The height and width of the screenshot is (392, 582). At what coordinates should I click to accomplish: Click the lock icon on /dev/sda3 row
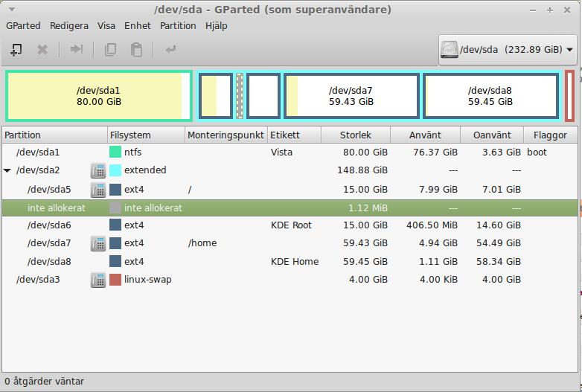[98, 280]
